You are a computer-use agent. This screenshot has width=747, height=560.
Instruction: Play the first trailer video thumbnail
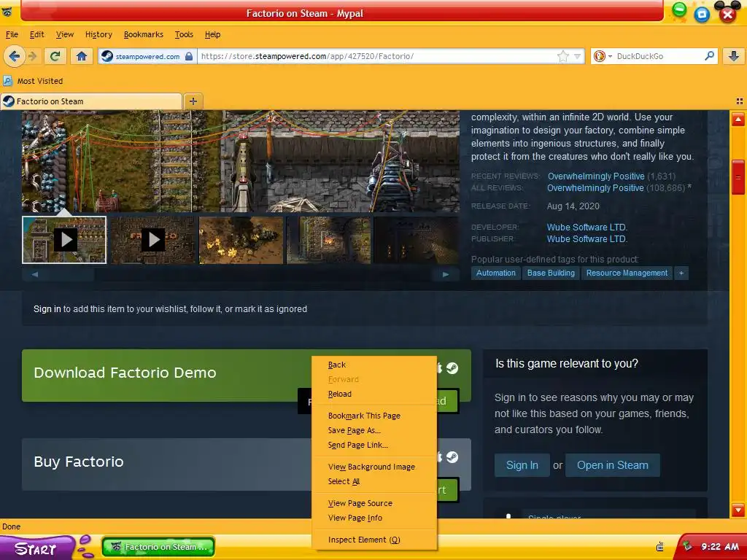64,239
